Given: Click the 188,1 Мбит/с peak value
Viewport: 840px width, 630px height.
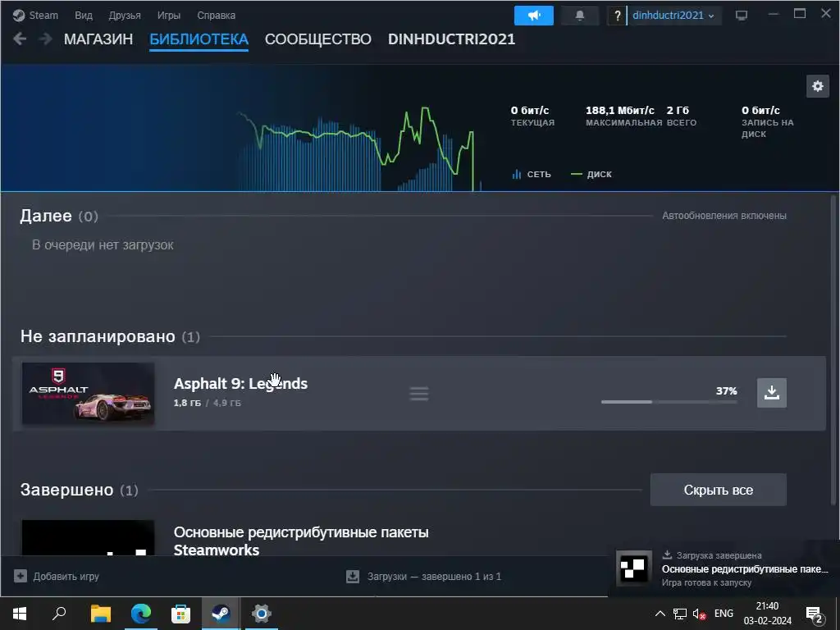Looking at the screenshot, I should click(620, 111).
